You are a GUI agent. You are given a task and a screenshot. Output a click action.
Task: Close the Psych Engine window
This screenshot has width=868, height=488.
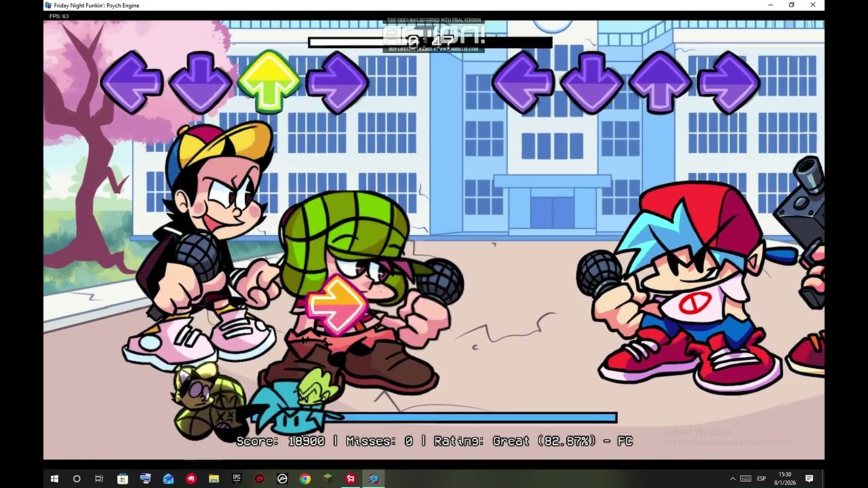(x=812, y=5)
